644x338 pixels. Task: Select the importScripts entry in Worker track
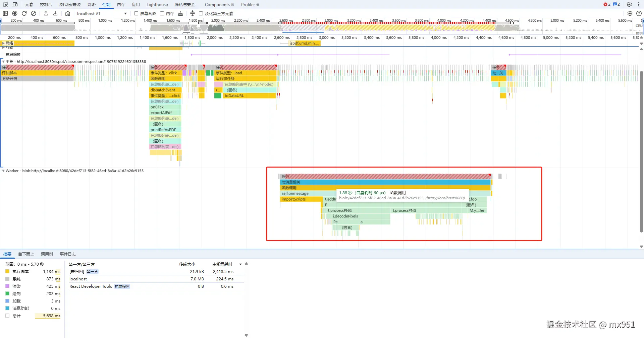[x=301, y=199]
